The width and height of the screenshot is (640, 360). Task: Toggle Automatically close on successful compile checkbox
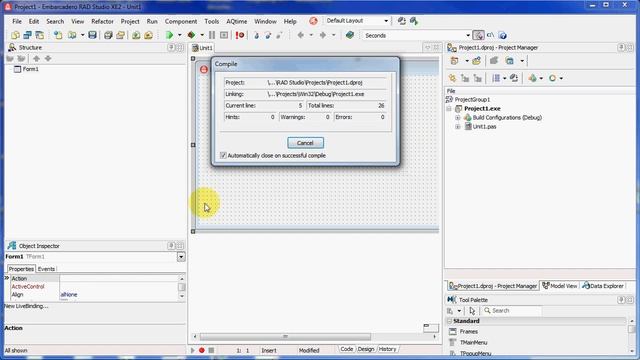click(223, 156)
